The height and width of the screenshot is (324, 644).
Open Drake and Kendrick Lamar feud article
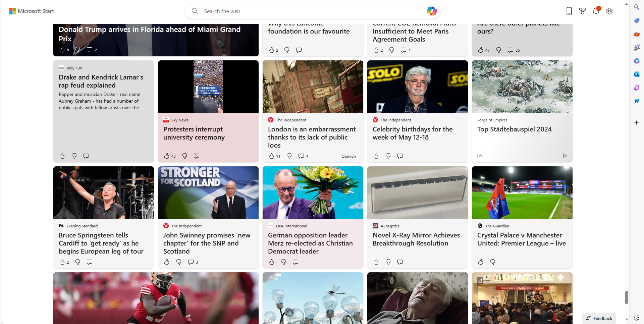coord(101,81)
